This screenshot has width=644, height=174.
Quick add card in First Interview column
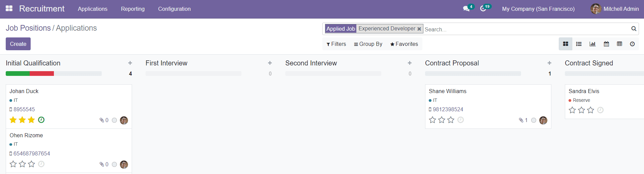coord(270,63)
